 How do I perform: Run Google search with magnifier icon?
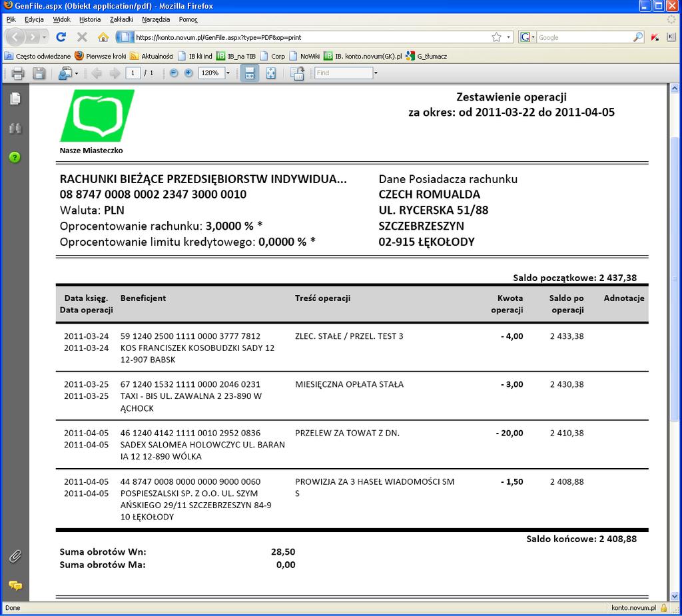pyautogui.click(x=637, y=37)
